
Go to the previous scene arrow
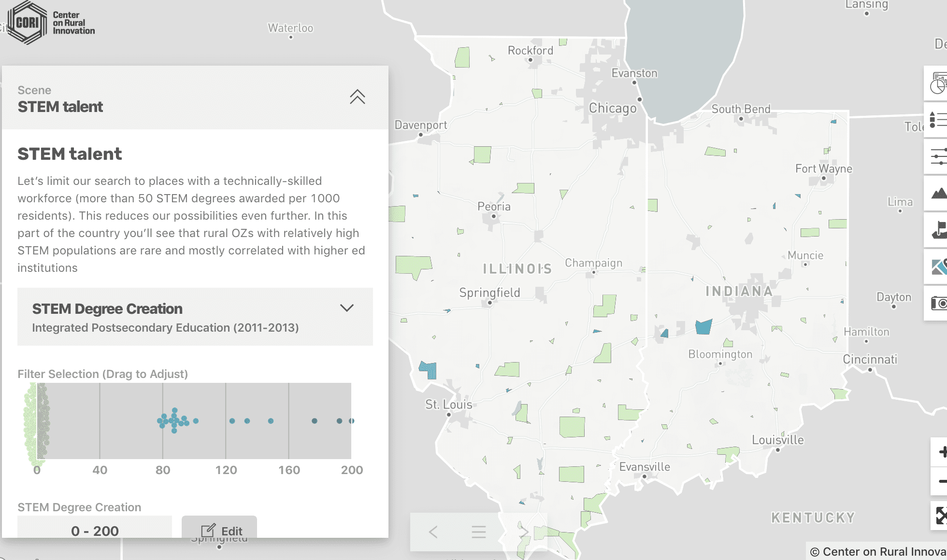coord(433,532)
